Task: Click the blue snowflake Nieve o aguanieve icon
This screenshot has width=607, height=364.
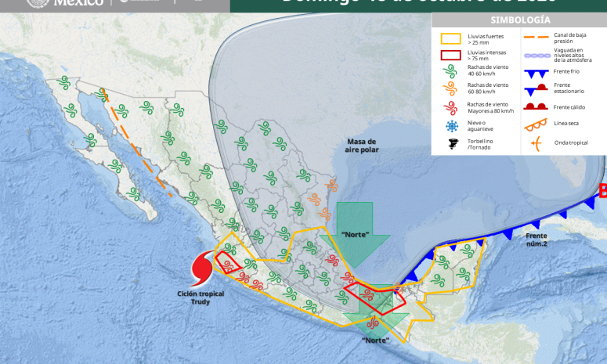Action: [x=452, y=126]
